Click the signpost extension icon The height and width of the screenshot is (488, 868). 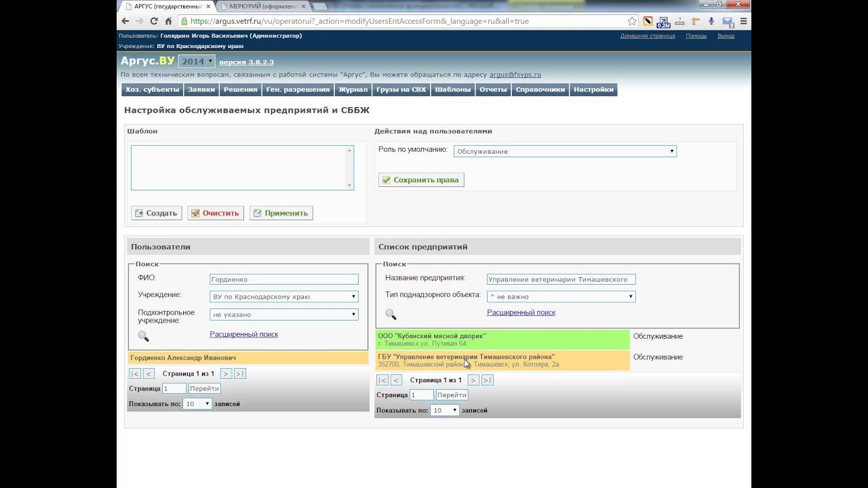695,21
